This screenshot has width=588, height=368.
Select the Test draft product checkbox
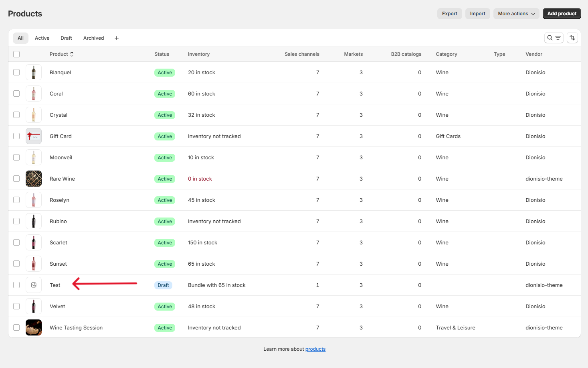point(16,285)
